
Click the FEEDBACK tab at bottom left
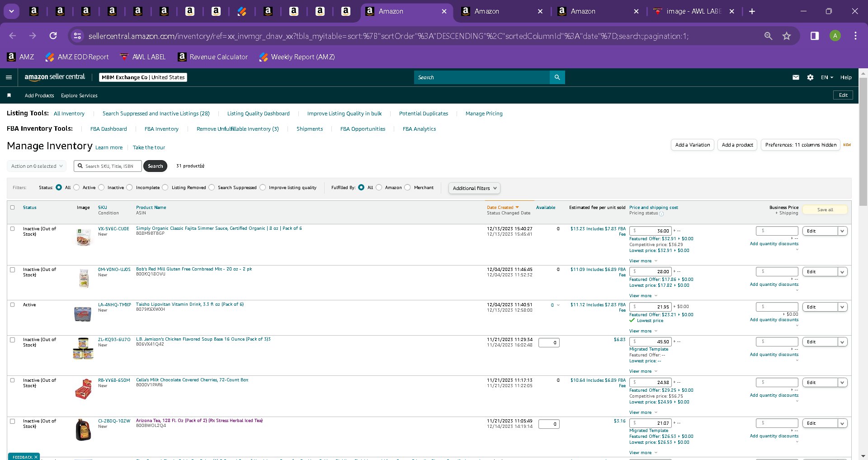(24, 457)
